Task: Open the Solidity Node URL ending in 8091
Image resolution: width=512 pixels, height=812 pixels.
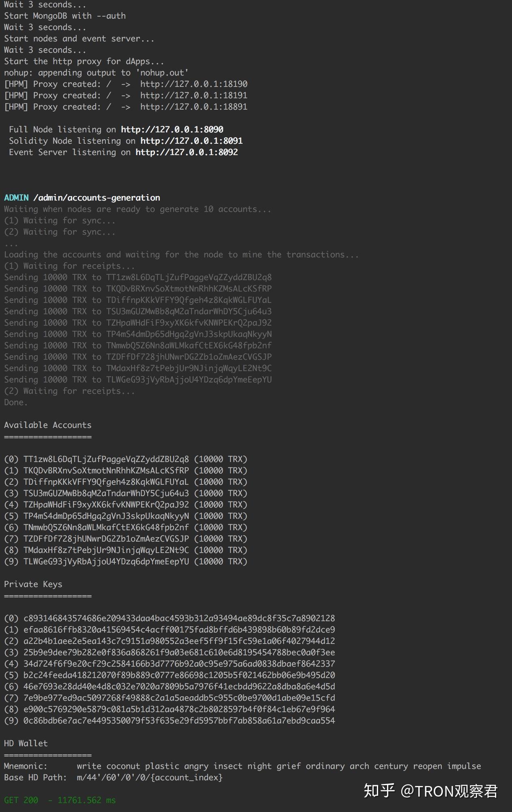Action: click(x=191, y=141)
